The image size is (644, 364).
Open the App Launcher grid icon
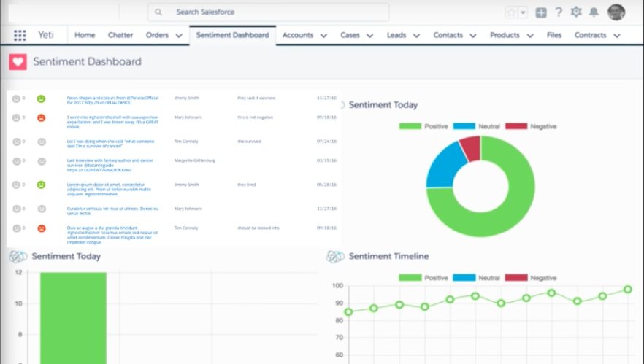20,35
